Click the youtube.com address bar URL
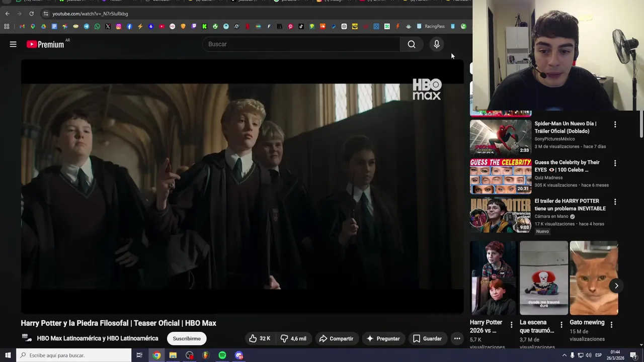The height and width of the screenshot is (362, 644). click(90, 14)
